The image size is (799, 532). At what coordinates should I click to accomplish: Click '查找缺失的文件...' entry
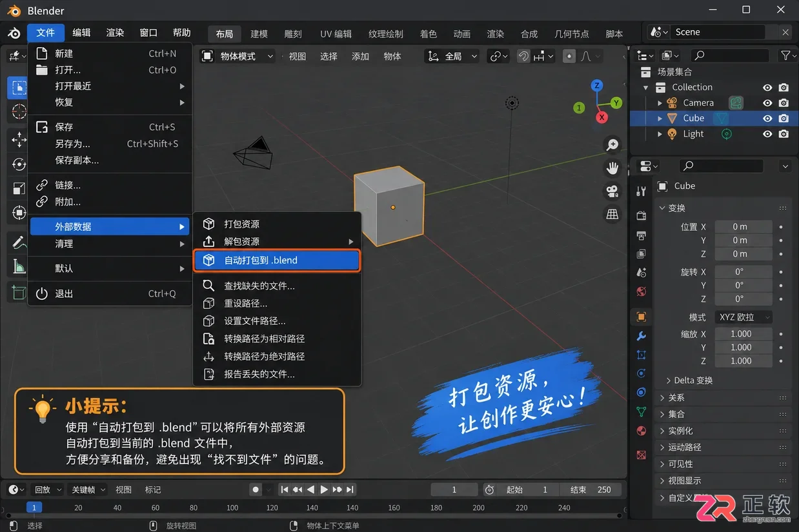(276, 286)
